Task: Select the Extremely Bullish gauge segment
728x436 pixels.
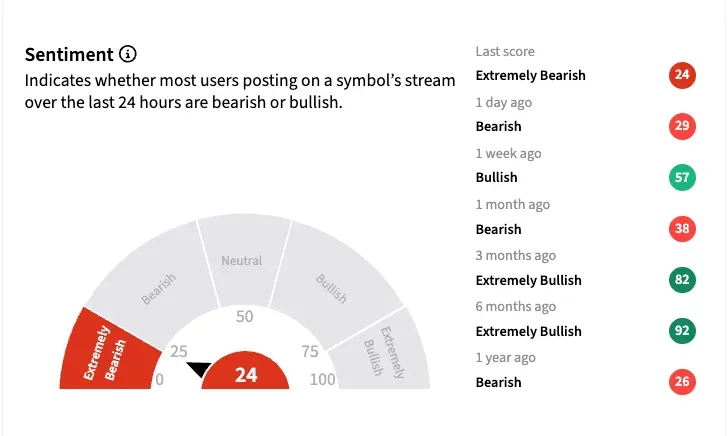Action: [381, 352]
